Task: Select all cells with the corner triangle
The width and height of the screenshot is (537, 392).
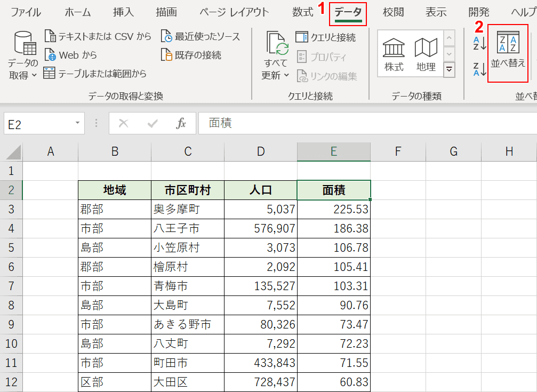Action: 13,152
